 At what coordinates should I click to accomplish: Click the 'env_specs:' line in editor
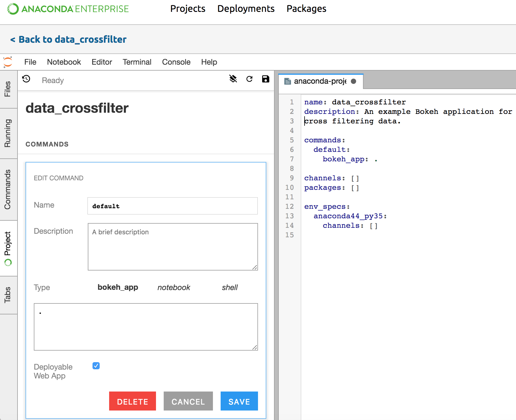tap(327, 206)
